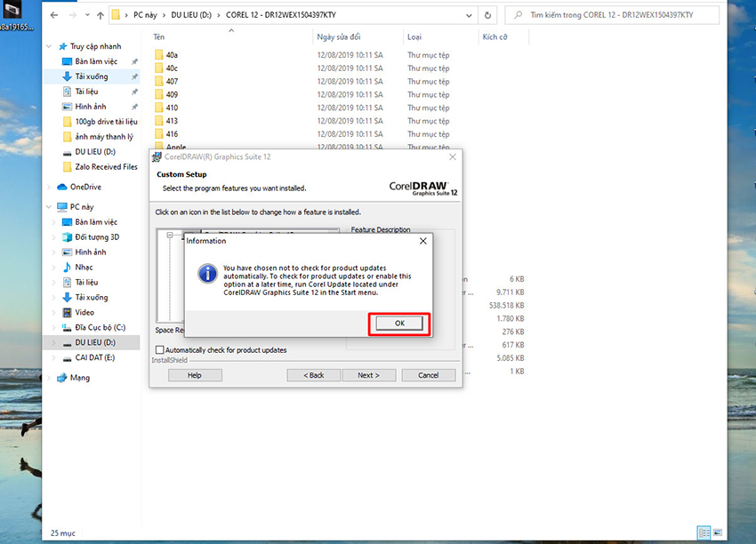Open DU LIEU (D:) under quick access
The width and height of the screenshot is (756, 544).
(95, 152)
